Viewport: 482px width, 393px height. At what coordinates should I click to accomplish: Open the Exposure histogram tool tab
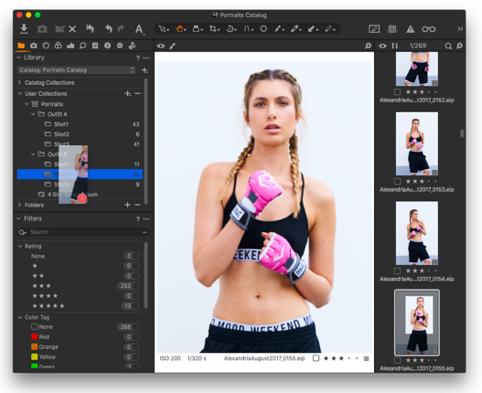70,45
